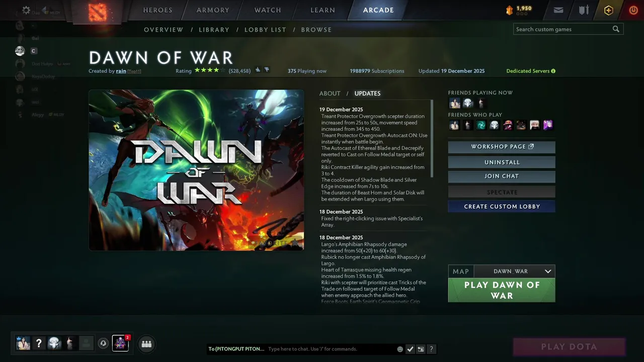Click the Play Dota button
This screenshot has height=362, width=644.
click(569, 346)
